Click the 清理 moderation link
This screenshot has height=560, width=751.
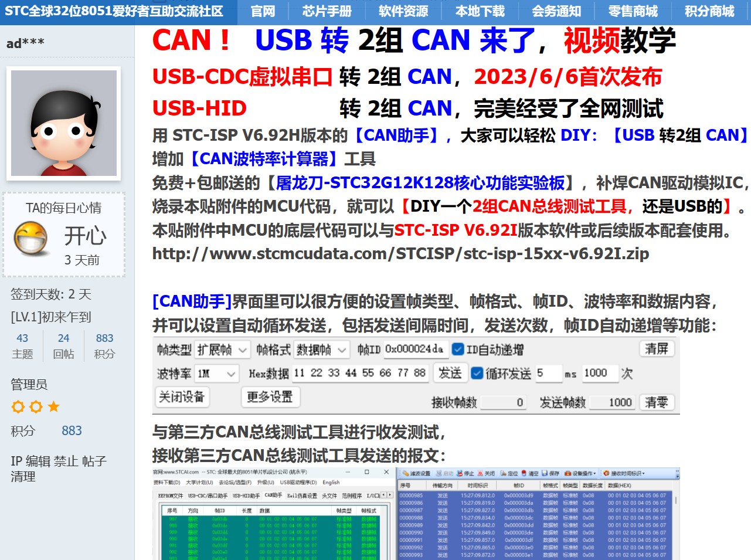pos(23,476)
